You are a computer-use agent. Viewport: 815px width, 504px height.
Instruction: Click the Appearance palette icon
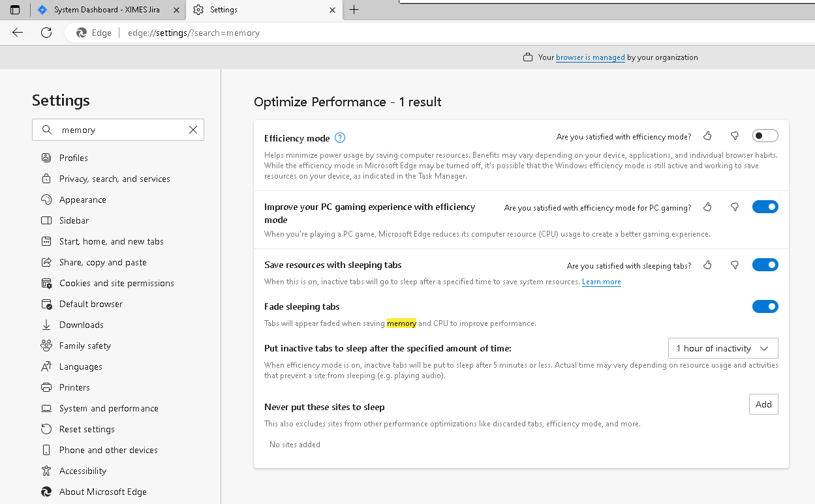(46, 200)
